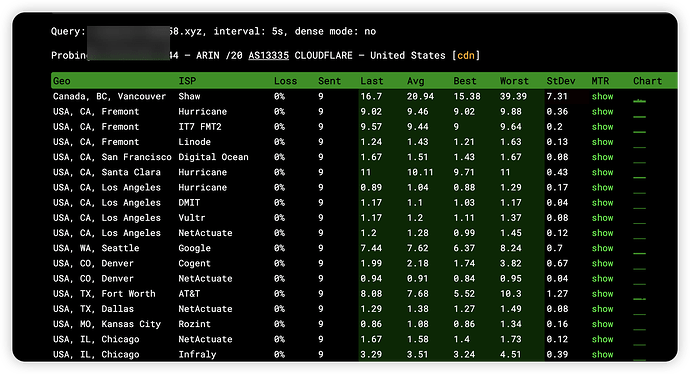
Task: Show MTR for Vancouver Shaw row
Action: click(x=602, y=96)
